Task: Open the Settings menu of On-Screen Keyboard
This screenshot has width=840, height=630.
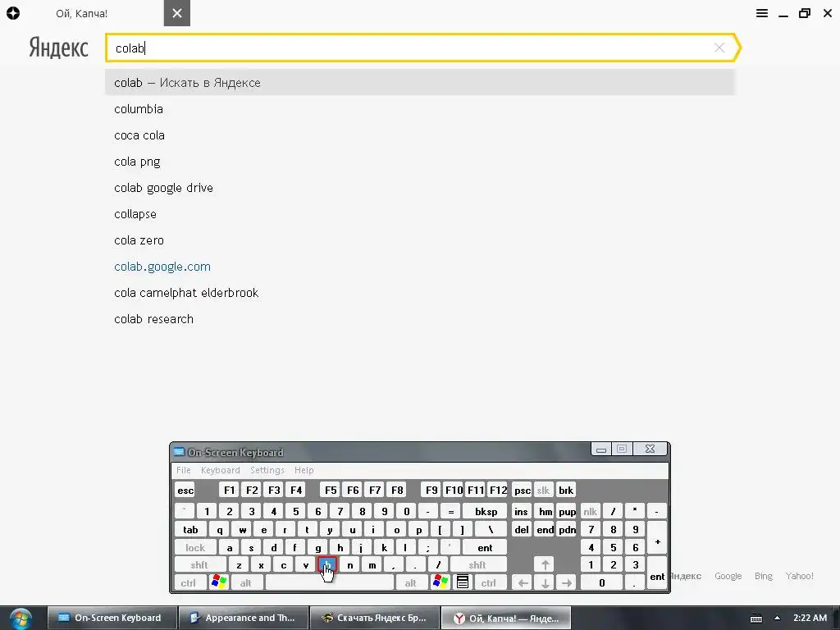Action: pos(267,470)
